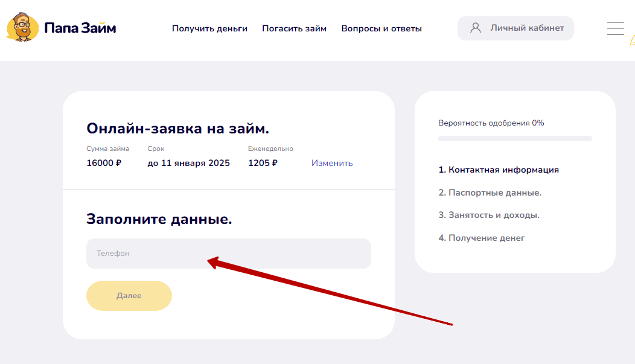Click the approval probability progress bar
The height and width of the screenshot is (364, 635).
click(515, 138)
